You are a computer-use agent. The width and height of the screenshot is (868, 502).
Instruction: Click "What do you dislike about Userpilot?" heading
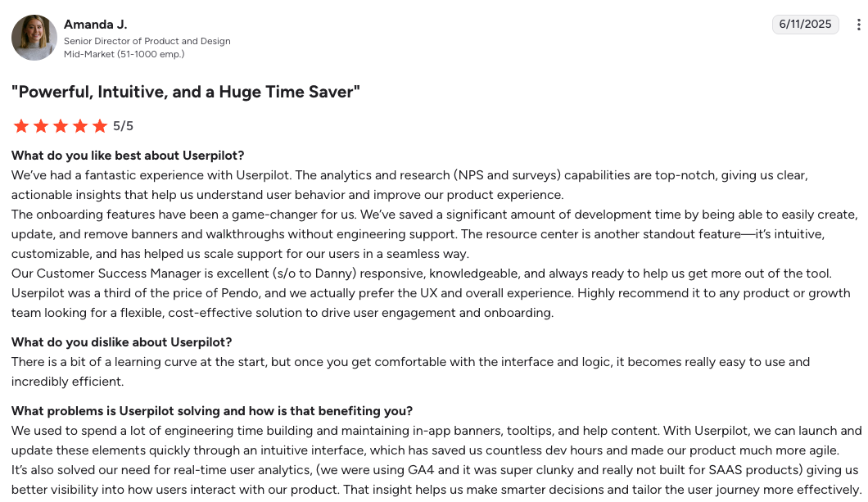[x=121, y=342]
